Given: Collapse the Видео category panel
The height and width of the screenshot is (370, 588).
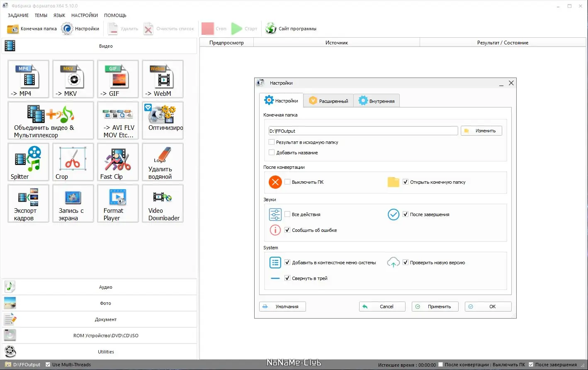Looking at the screenshot, I should click(x=100, y=46).
